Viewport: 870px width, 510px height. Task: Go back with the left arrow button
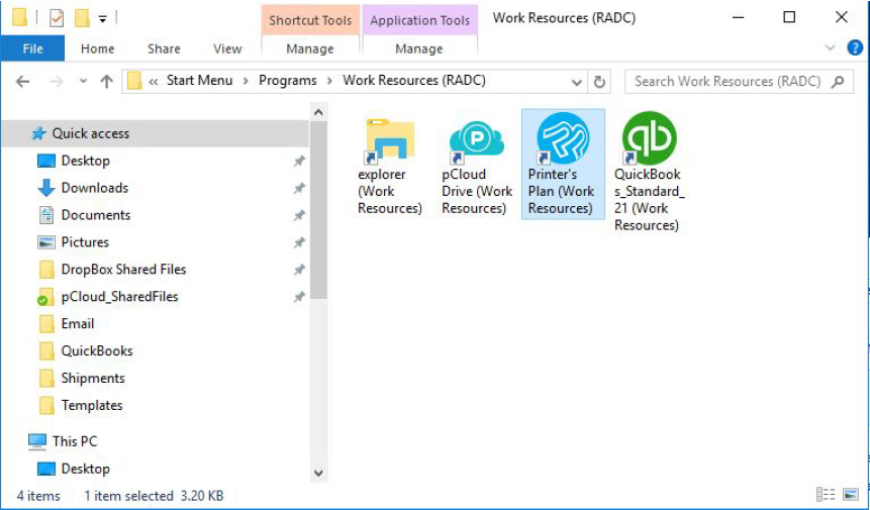tap(23, 82)
